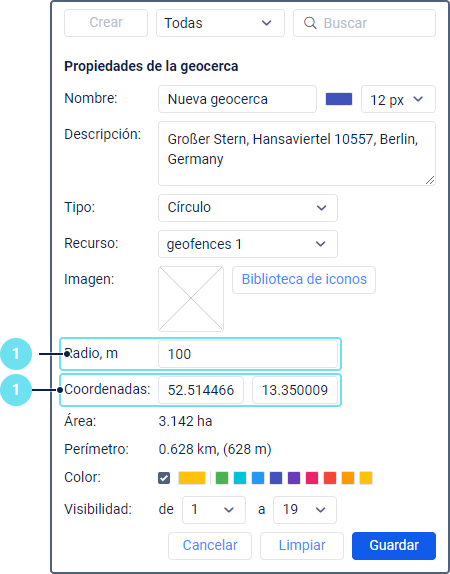This screenshot has width=450, height=574.
Task: Expand the Tipo Círculo dropdown
Action: (x=248, y=208)
